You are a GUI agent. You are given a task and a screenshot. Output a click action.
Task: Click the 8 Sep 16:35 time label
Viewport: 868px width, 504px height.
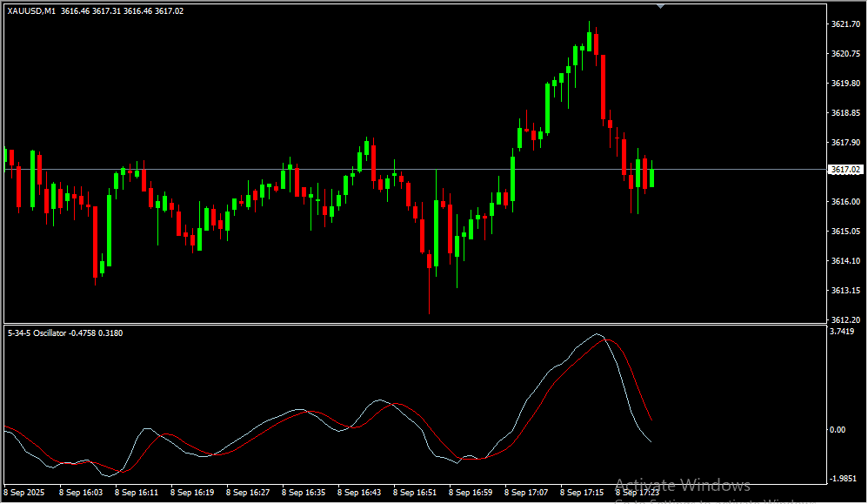pyautogui.click(x=304, y=492)
